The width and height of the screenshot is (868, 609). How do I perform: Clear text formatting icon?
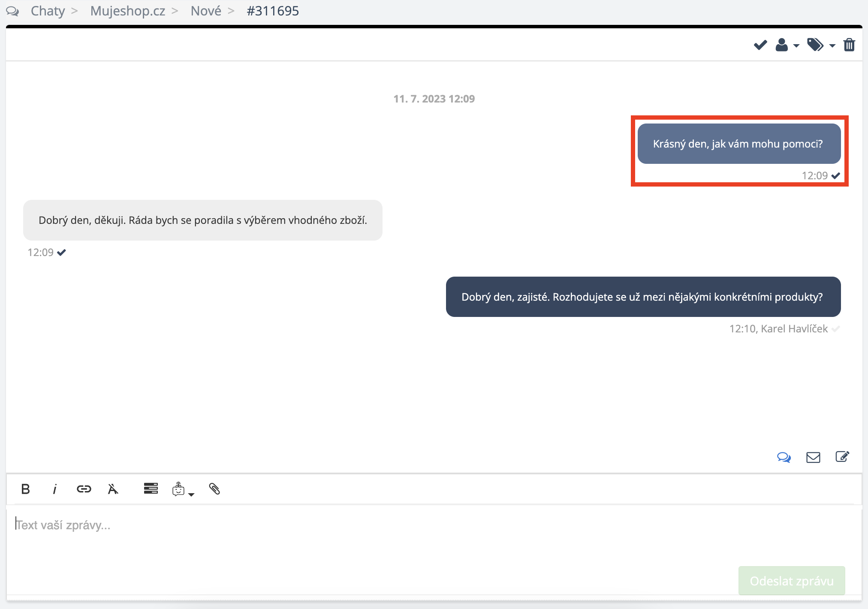(113, 489)
